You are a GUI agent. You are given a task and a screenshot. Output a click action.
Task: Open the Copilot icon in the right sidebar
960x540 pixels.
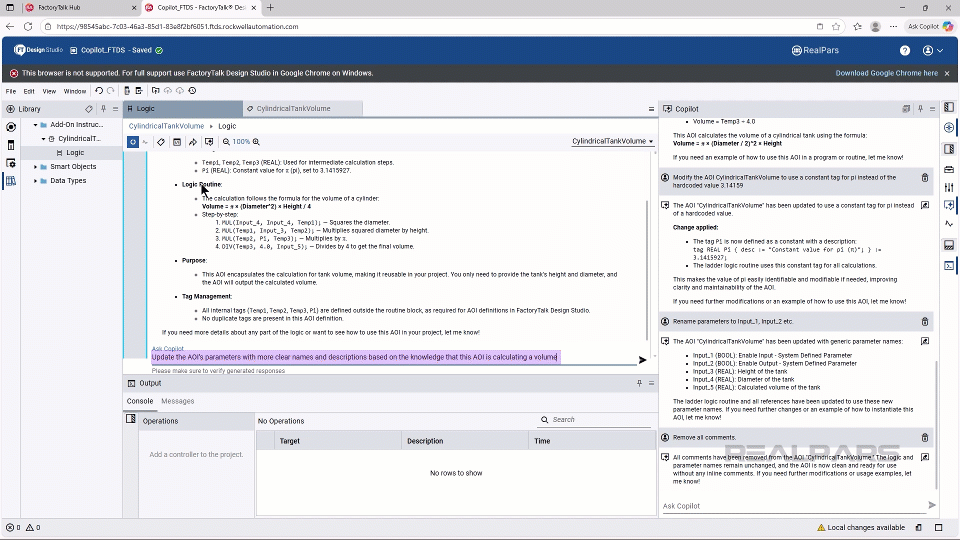pyautogui.click(x=949, y=206)
